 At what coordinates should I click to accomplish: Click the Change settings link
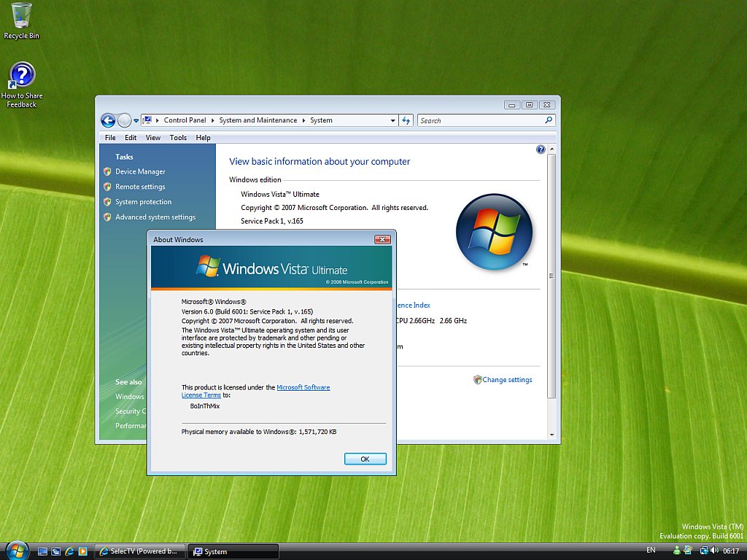[x=507, y=380]
